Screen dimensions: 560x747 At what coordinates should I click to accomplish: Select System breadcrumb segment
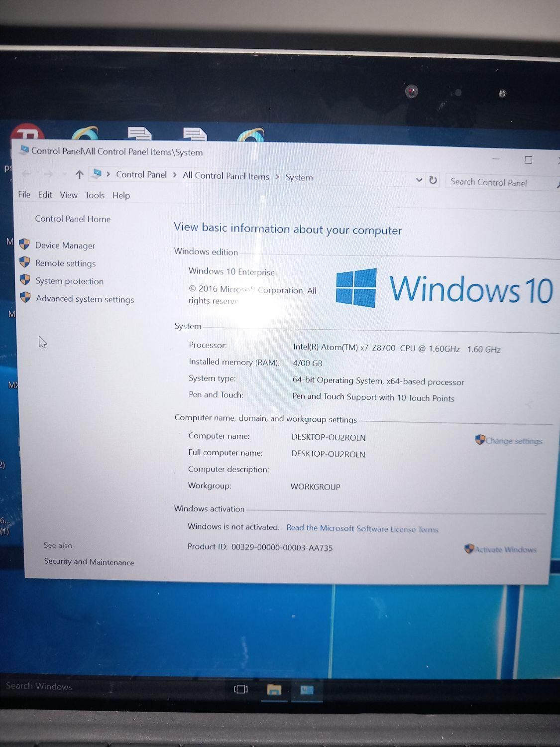click(x=299, y=177)
